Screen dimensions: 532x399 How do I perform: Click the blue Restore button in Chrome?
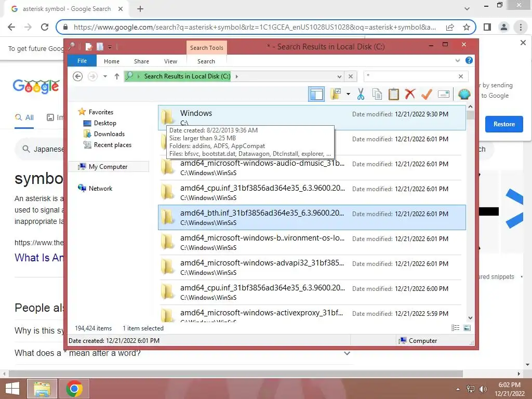tap(504, 124)
